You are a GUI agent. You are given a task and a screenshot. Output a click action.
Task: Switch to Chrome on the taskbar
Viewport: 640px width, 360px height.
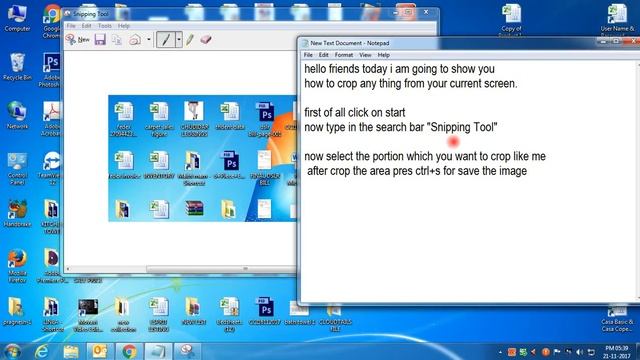point(129,351)
